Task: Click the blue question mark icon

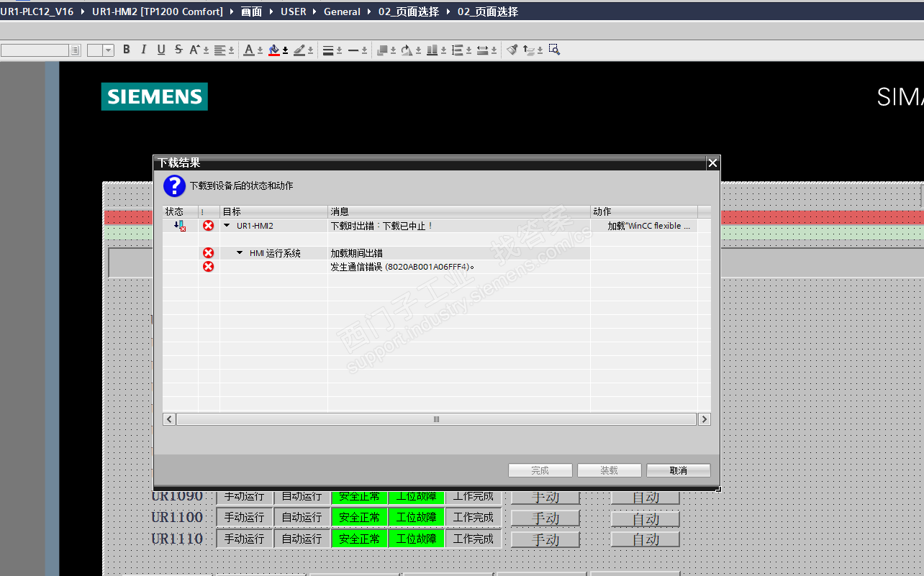Action: pyautogui.click(x=174, y=186)
